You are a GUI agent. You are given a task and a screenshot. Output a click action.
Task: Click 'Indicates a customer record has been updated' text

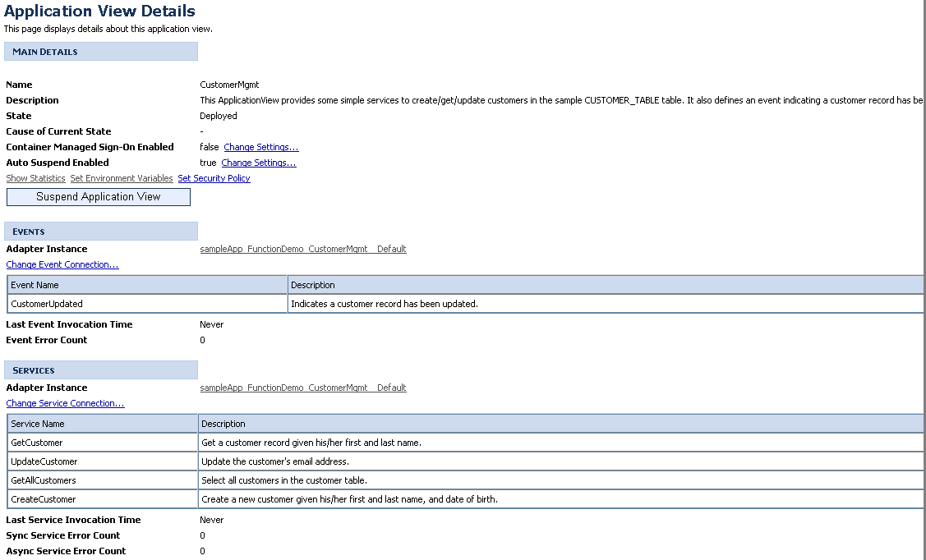tap(385, 304)
